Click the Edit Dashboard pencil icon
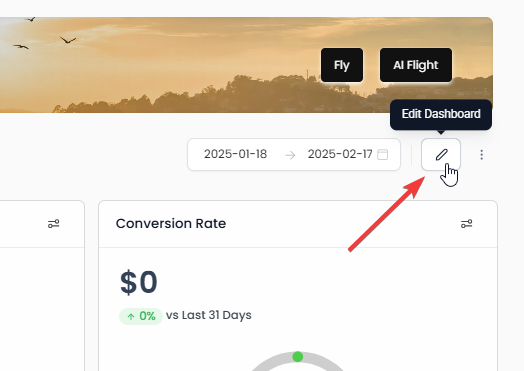This screenshot has width=524, height=371. pyautogui.click(x=441, y=155)
